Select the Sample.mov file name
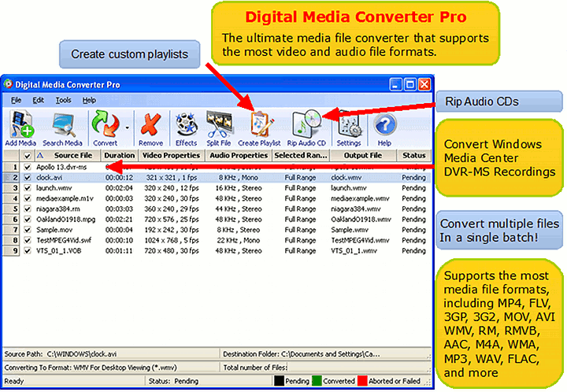This screenshot has height=392, width=567. tap(54, 230)
